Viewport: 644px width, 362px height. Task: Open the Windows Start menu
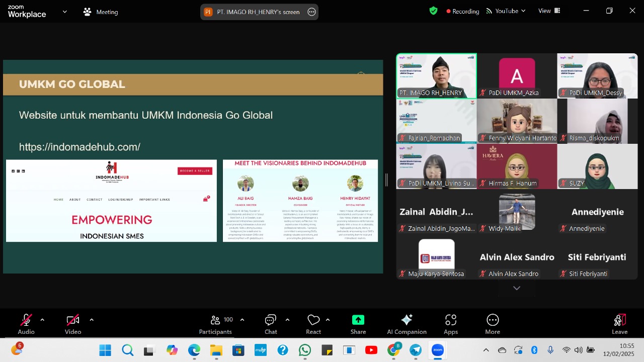[x=105, y=350]
